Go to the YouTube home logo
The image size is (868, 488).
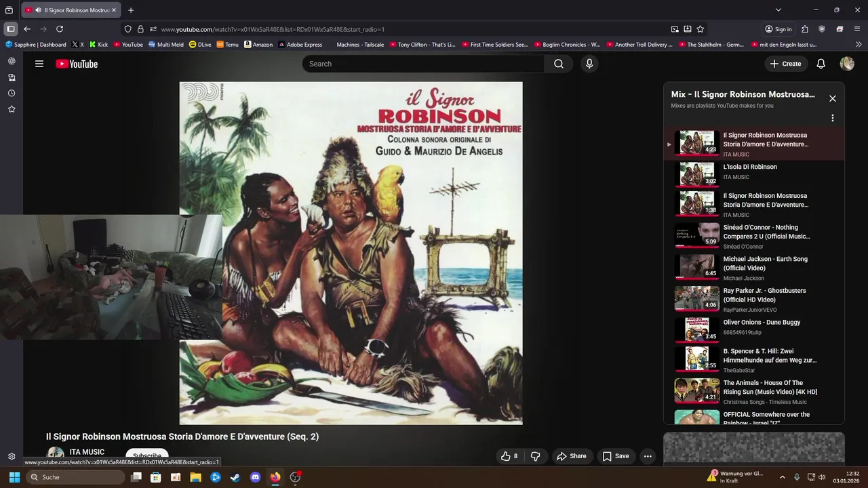77,64
